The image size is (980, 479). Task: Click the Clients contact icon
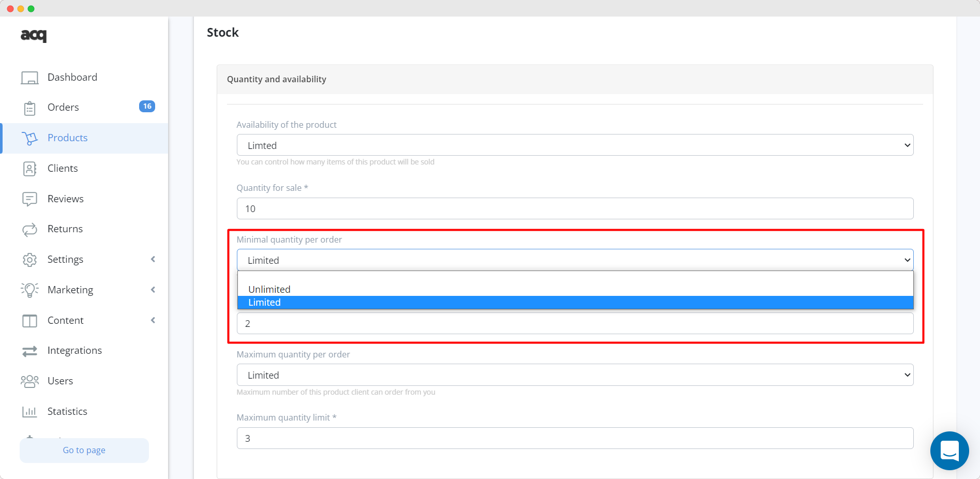[29, 169]
